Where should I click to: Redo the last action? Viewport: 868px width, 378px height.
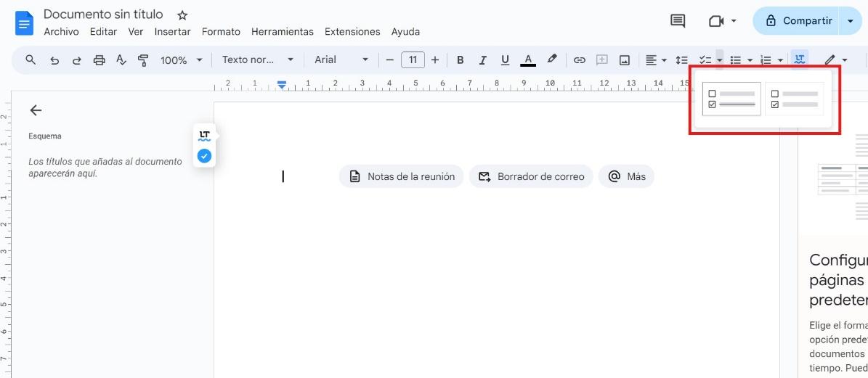coord(77,60)
